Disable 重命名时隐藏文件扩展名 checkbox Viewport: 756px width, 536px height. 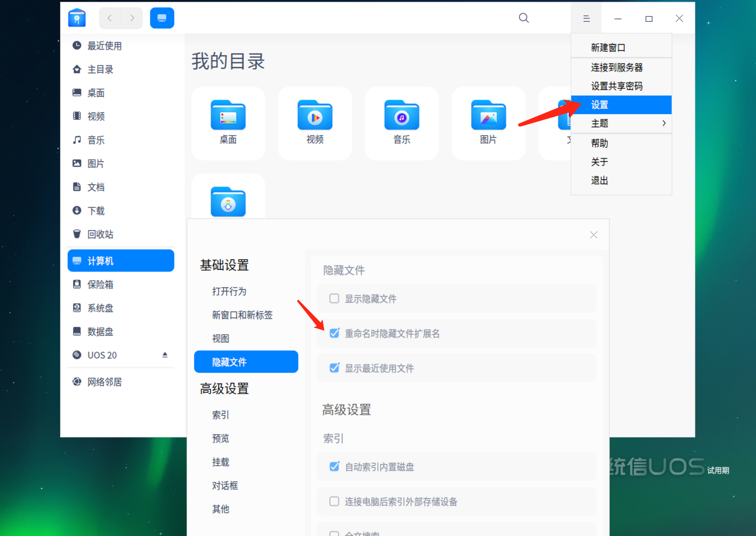(x=335, y=333)
